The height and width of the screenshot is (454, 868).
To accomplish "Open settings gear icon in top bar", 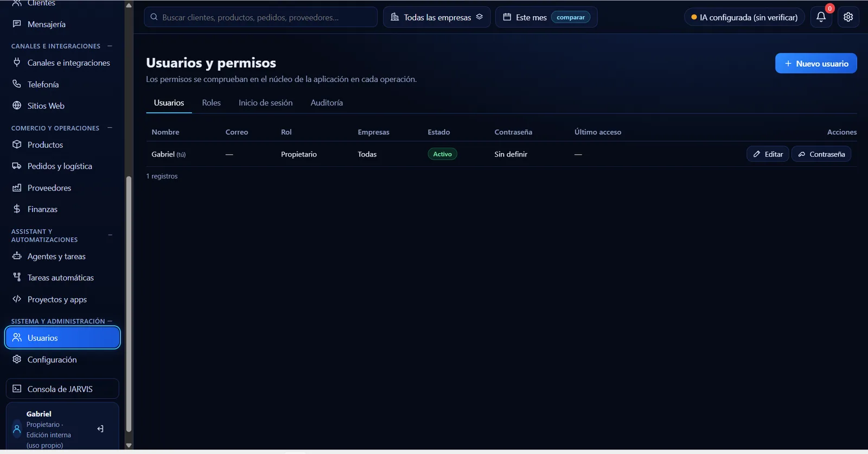I will pos(848,17).
